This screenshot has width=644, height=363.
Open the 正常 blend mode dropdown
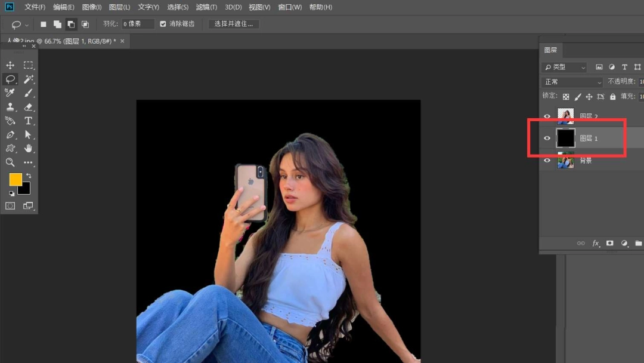572,82
